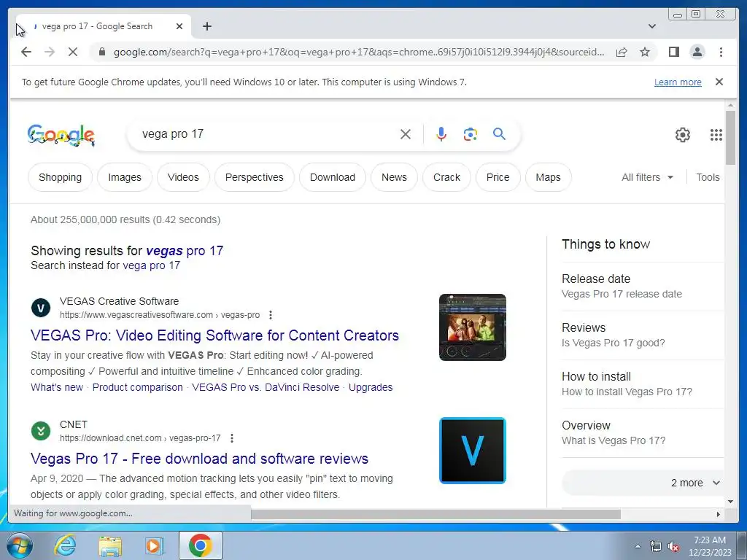
Task: Share this page from address bar
Action: [622, 52]
